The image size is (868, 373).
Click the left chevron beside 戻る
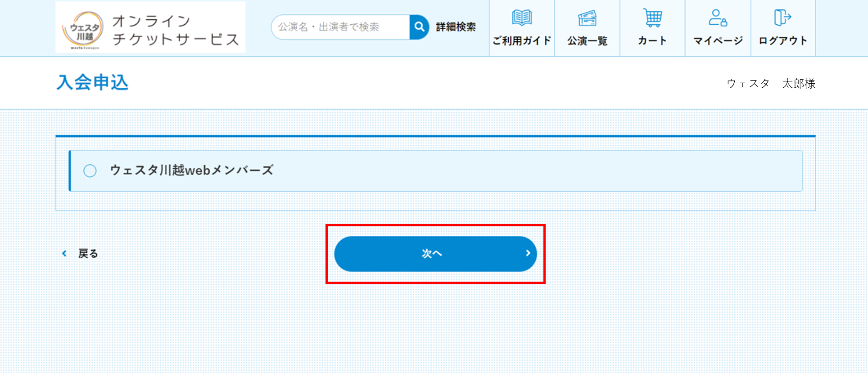(x=64, y=253)
